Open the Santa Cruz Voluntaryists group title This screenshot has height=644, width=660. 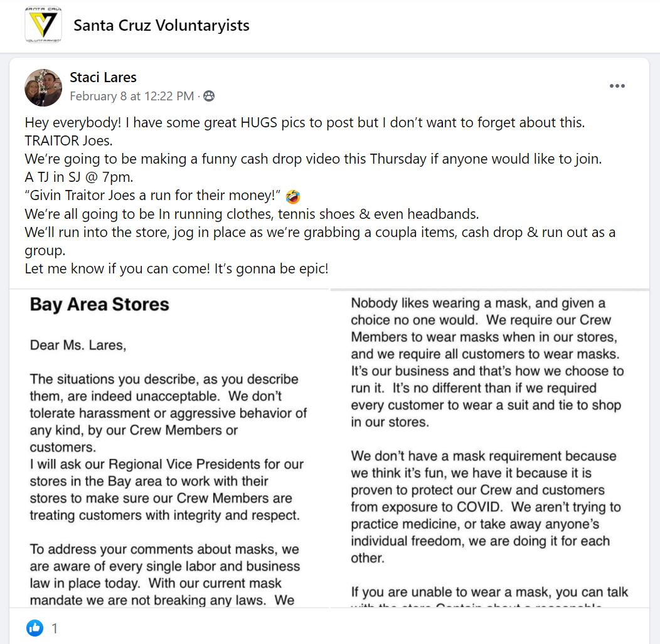tap(161, 26)
